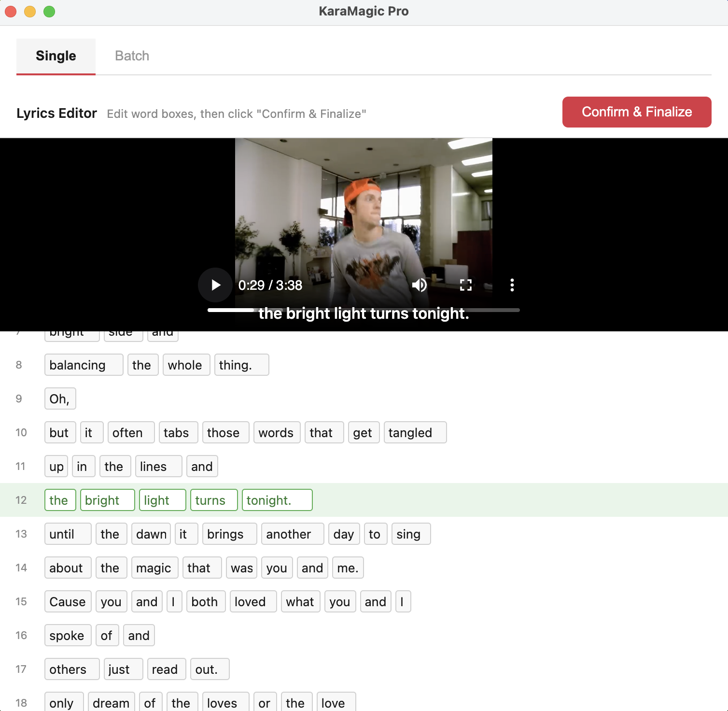Viewport: 728px width, 711px height.
Task: Edit the word box 'loved' in line 15
Action: point(253,602)
